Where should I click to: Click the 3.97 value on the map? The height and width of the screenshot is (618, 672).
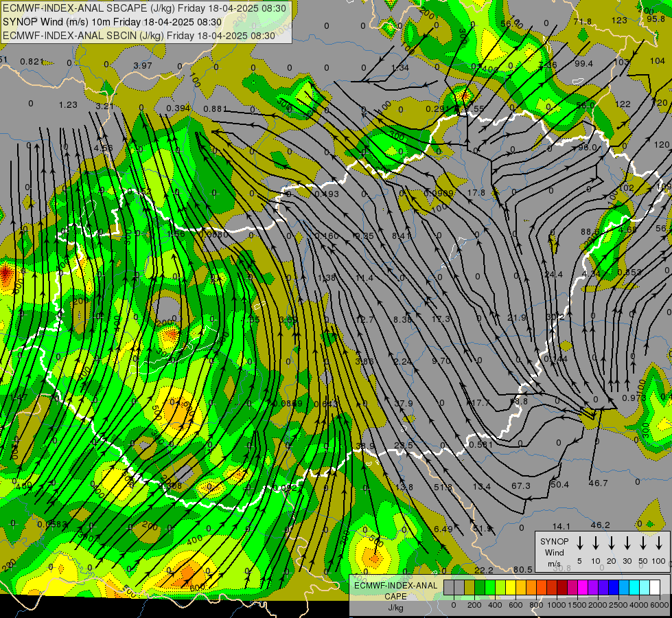tap(143, 66)
